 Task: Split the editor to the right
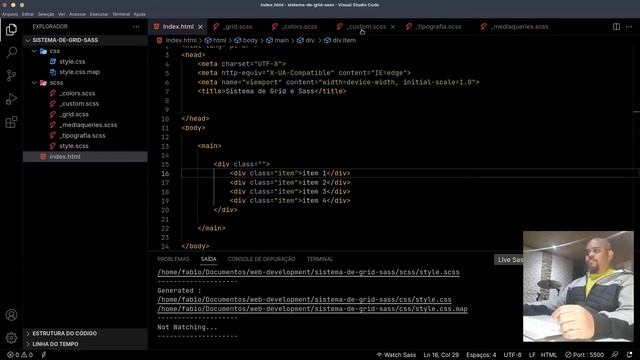pos(616,27)
